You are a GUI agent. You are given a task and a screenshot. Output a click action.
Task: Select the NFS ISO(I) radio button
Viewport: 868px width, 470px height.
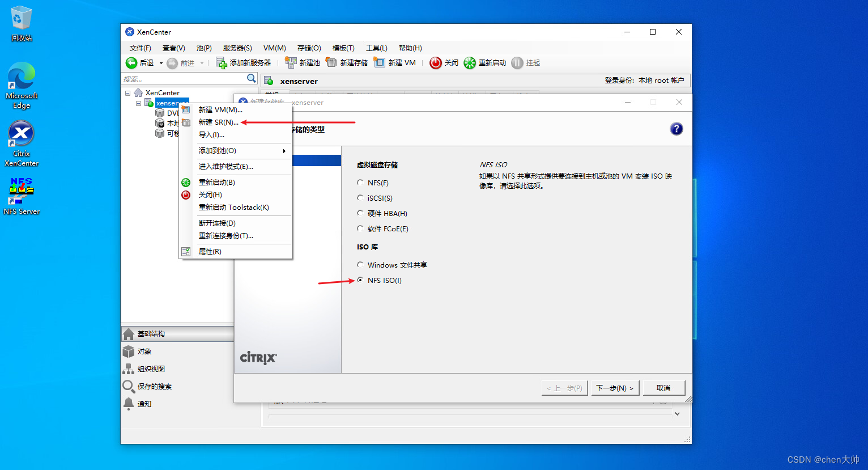[360, 280]
